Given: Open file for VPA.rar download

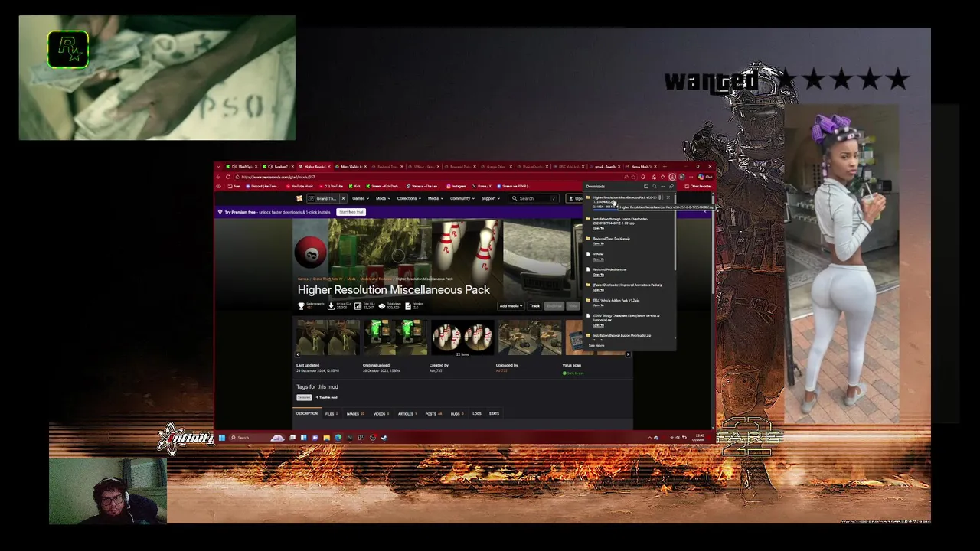Looking at the screenshot, I should click(x=599, y=259).
